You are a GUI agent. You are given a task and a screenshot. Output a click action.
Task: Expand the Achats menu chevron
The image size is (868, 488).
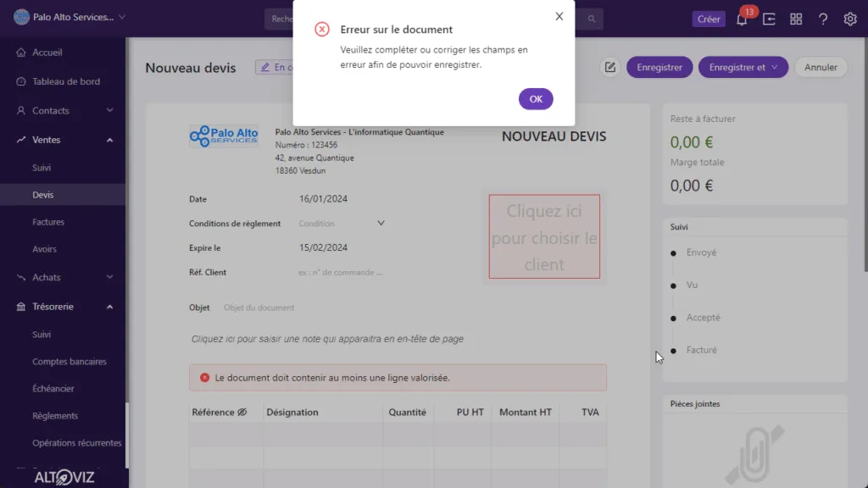(x=109, y=277)
